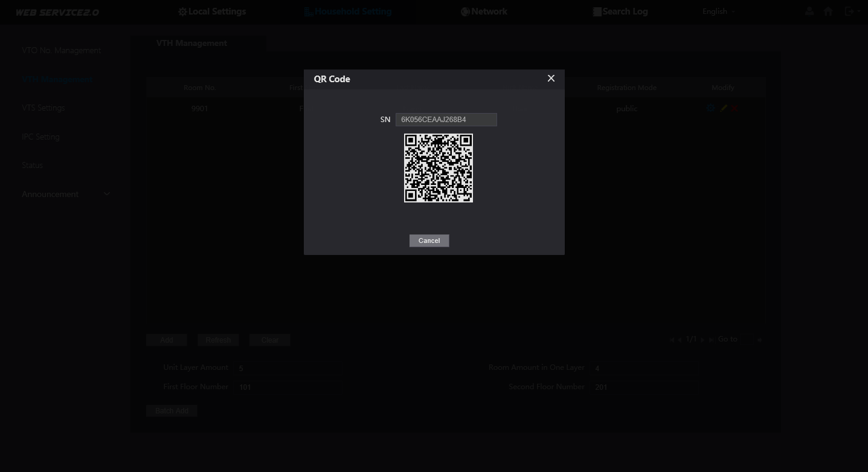
Task: Click the public registration mode cell
Action: [626, 109]
